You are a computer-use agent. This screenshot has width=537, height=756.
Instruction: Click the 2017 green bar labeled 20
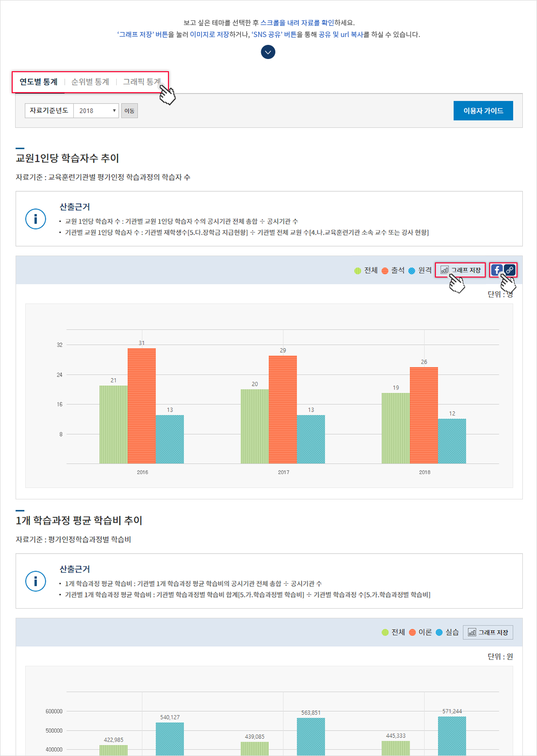pyautogui.click(x=254, y=426)
